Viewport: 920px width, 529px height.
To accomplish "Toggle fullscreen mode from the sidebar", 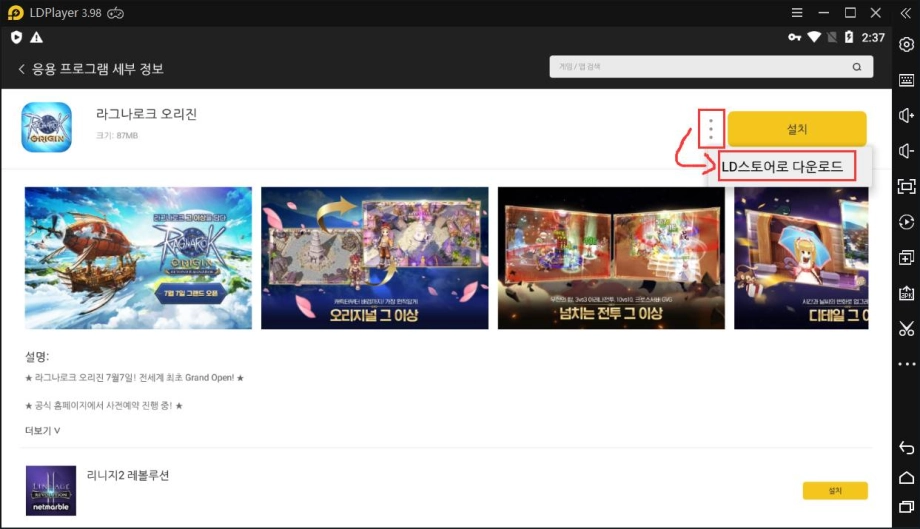I will coord(907,186).
